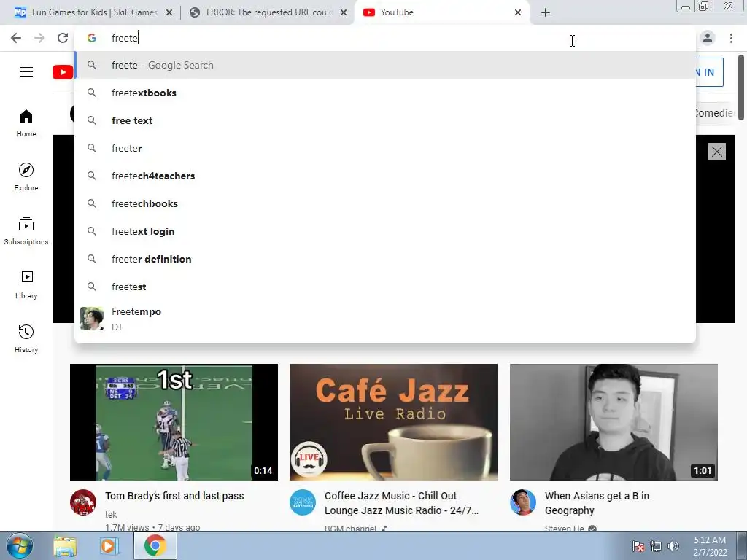Click the forward navigation arrow
747x560 pixels.
click(x=39, y=38)
